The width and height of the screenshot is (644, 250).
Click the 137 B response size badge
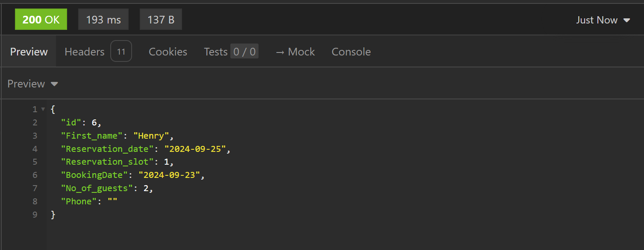pyautogui.click(x=161, y=20)
